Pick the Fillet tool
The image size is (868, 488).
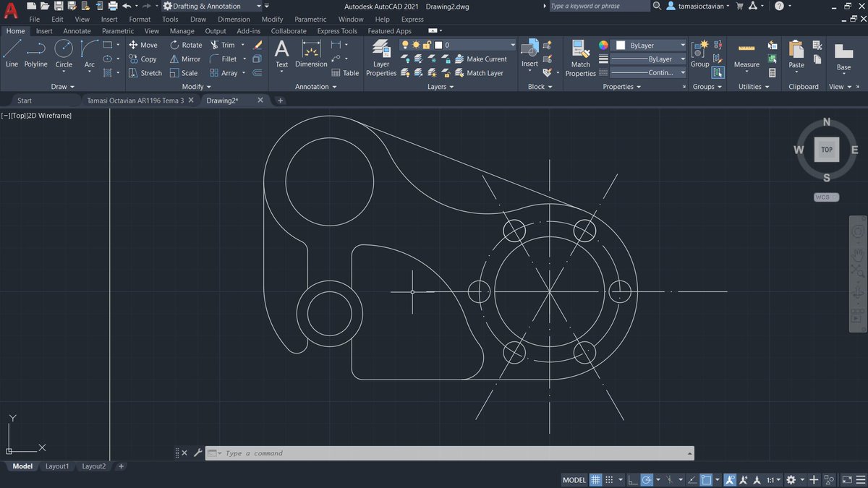[224, 59]
